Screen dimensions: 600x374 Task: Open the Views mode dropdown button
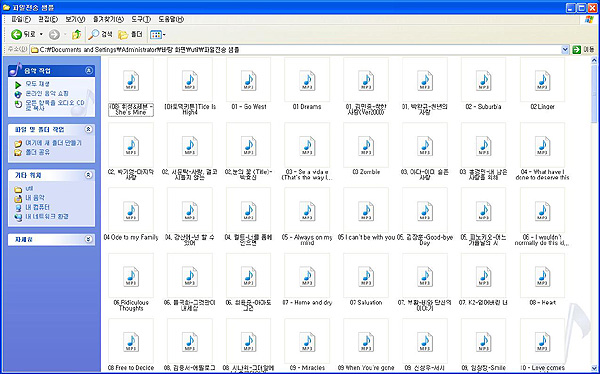[x=158, y=35]
